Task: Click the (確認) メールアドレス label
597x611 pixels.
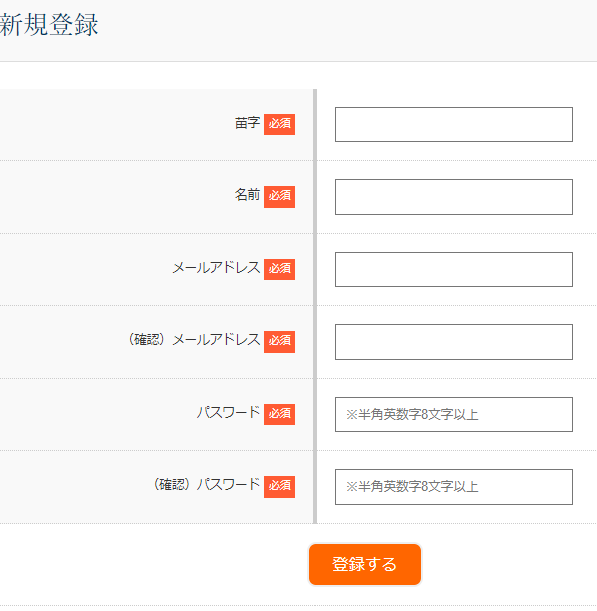Action: 194,340
